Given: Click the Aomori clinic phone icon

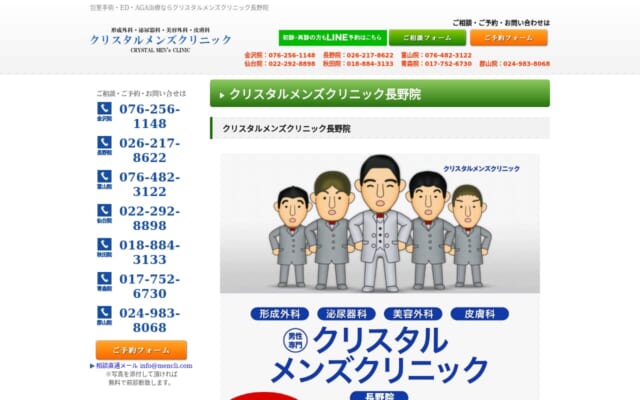Looking at the screenshot, I should (x=104, y=281).
